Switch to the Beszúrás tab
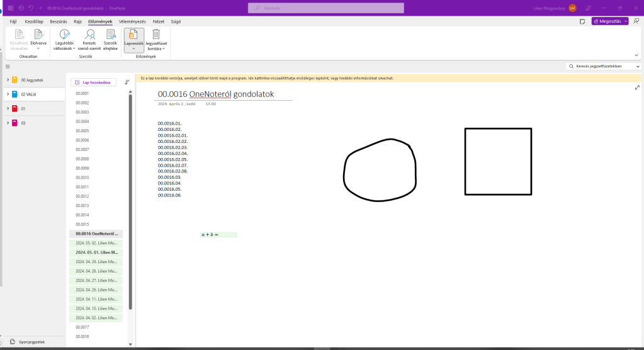Viewport: 644px width, 350px height. (x=59, y=21)
